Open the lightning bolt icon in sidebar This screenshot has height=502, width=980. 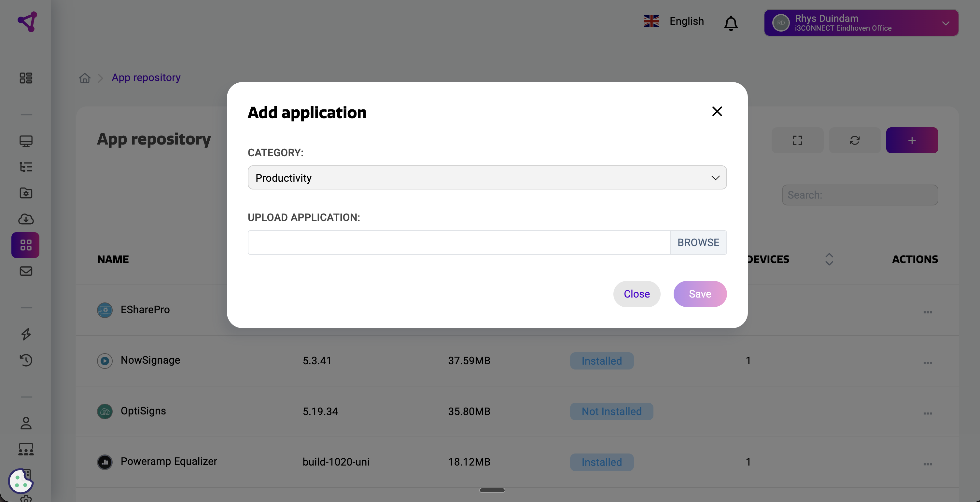[26, 334]
